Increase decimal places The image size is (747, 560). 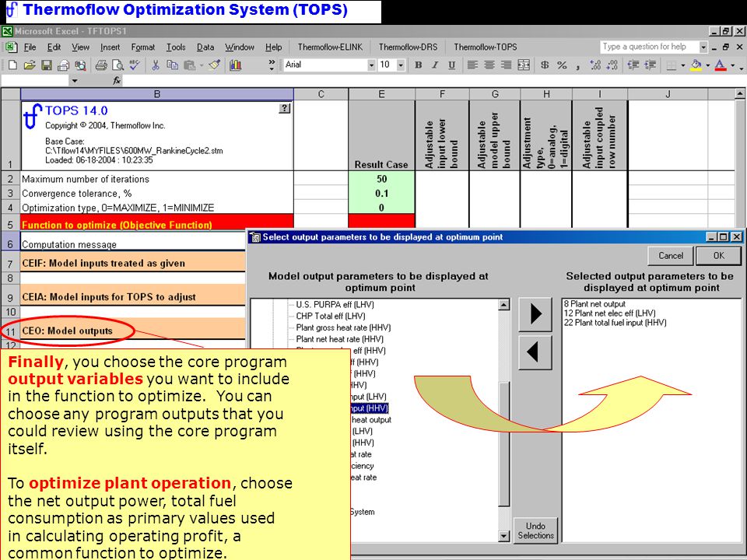point(595,65)
